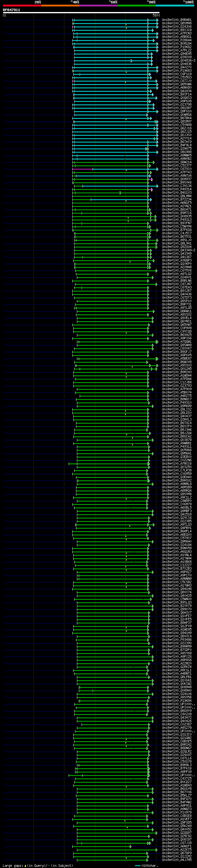197x868 pixels.
Task: Open hit UniRef100_Q9FGS0
Action: tap(176, 111)
